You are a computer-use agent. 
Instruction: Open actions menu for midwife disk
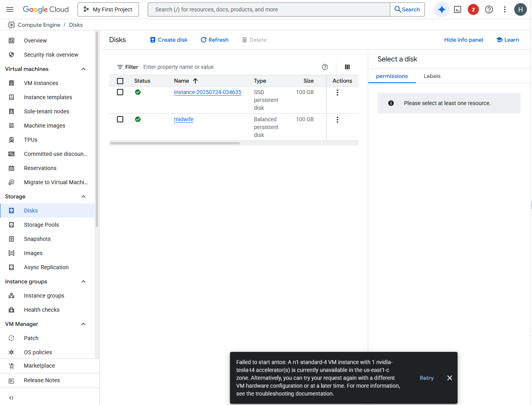pos(337,120)
